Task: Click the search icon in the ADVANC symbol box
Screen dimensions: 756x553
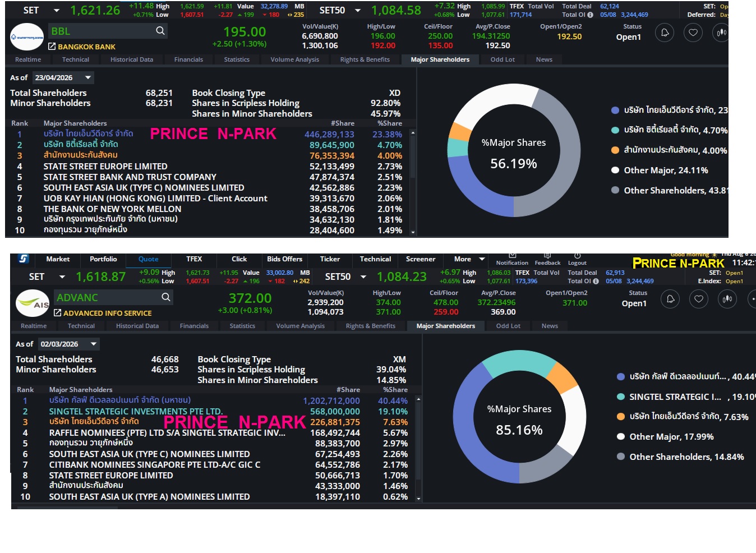Action: click(166, 297)
